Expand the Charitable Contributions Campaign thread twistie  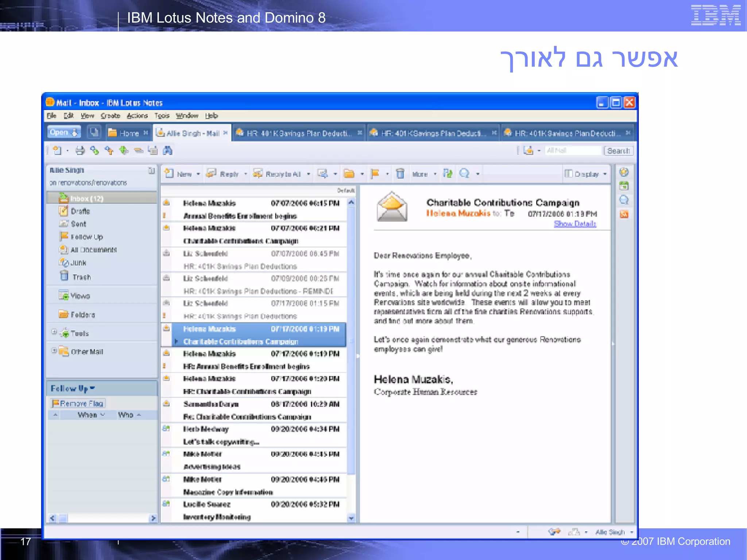click(x=177, y=342)
